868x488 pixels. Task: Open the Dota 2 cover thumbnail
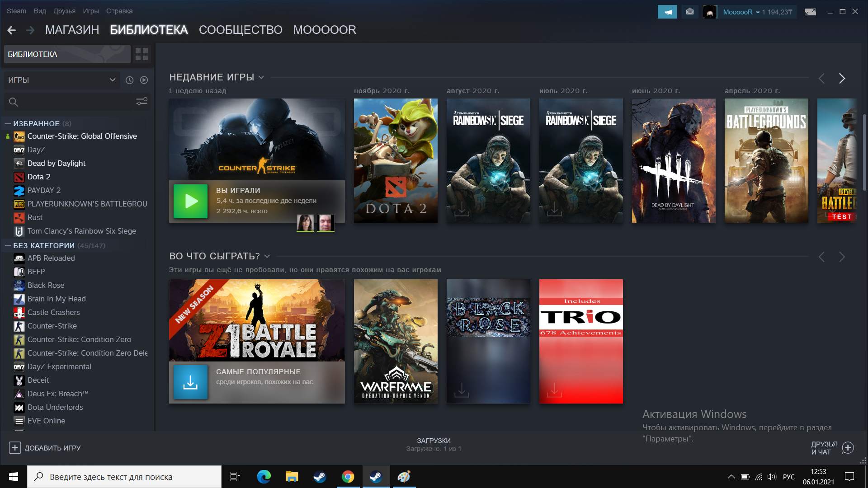click(x=396, y=160)
